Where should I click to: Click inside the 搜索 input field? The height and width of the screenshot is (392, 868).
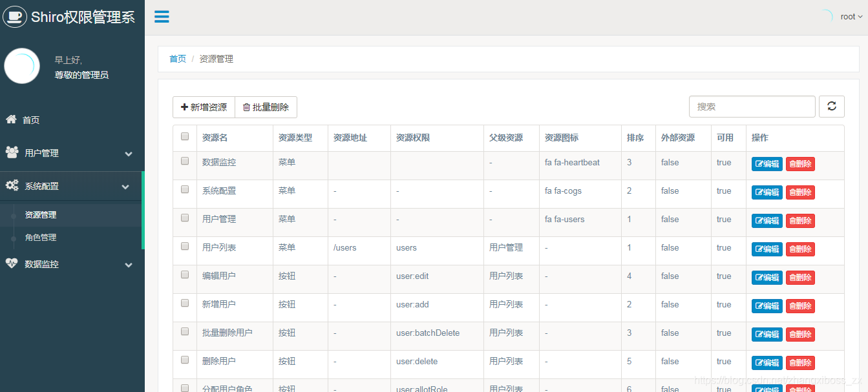[x=752, y=106]
